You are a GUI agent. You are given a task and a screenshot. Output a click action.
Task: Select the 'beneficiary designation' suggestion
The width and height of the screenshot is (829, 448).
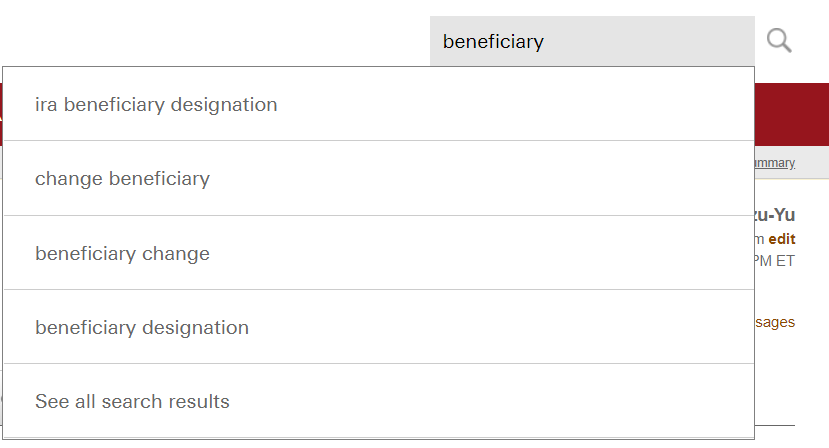point(142,327)
